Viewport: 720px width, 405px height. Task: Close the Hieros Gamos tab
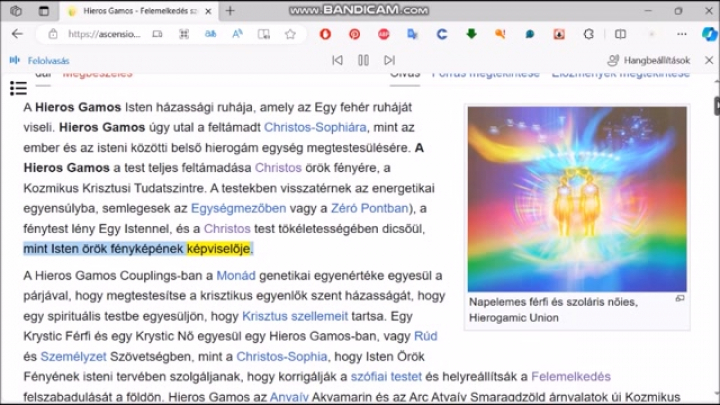tap(208, 11)
